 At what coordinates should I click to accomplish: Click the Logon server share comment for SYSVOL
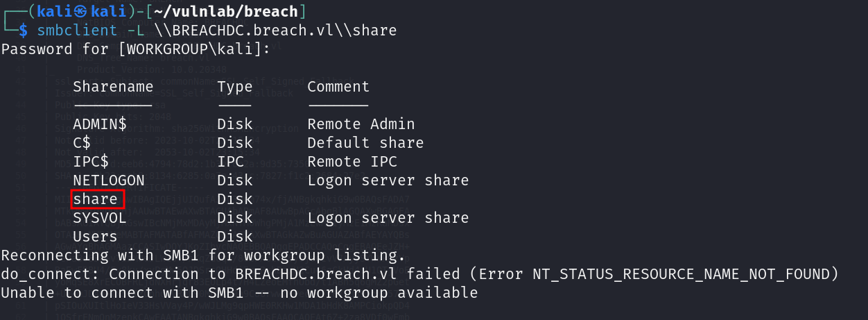click(x=388, y=218)
